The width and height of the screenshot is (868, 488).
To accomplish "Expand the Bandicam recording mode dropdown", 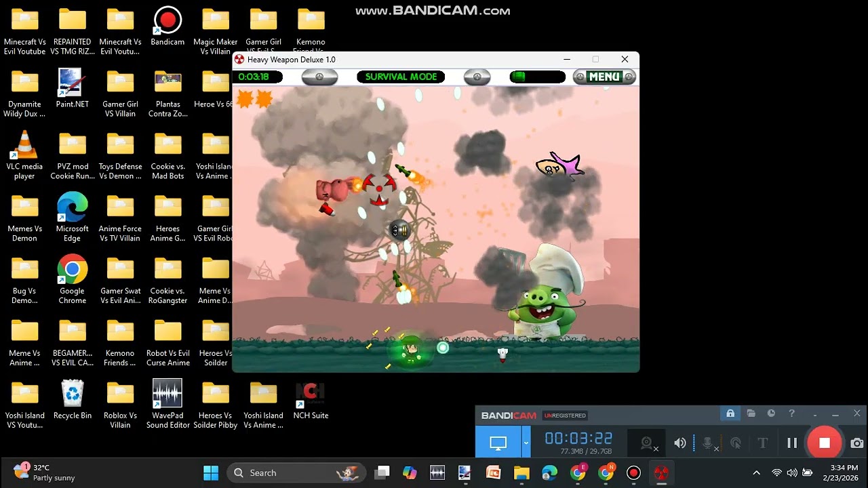I will pyautogui.click(x=526, y=443).
